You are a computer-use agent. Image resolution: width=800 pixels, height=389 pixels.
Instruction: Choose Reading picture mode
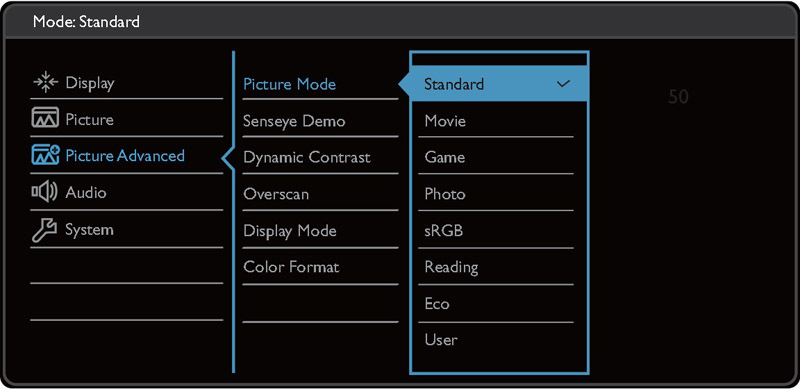point(496,267)
